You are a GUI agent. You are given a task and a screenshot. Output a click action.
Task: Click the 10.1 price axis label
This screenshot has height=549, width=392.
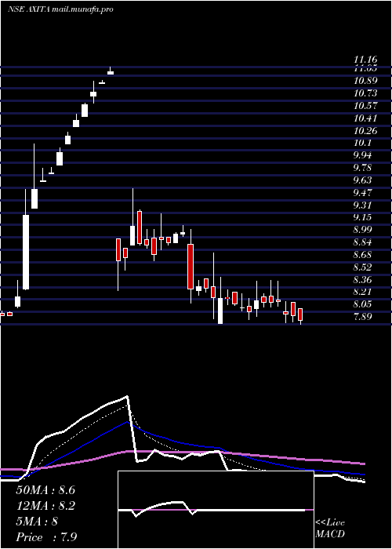(x=362, y=143)
